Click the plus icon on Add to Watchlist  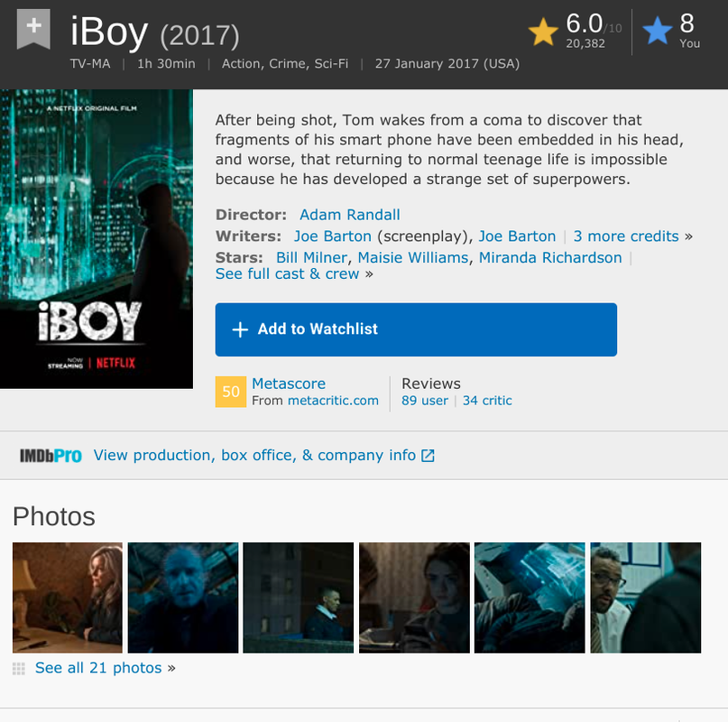[x=240, y=329]
